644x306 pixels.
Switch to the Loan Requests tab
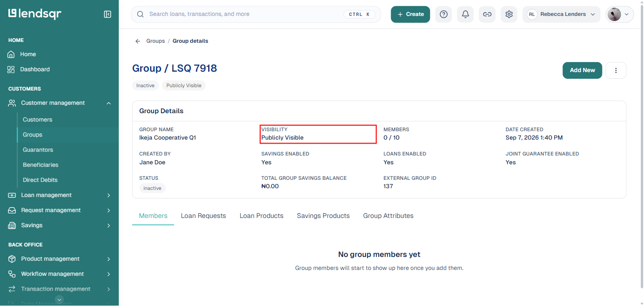click(x=203, y=216)
